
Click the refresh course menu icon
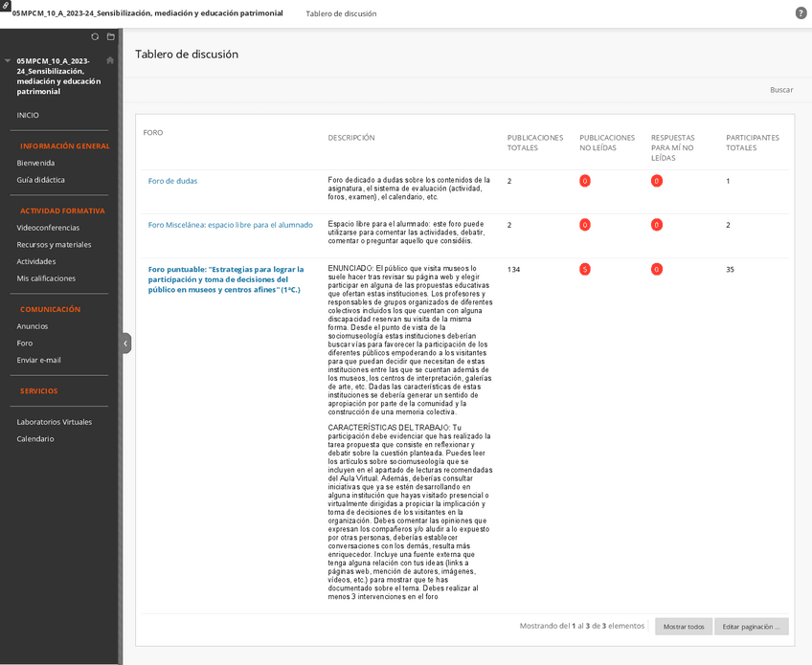[95, 36]
